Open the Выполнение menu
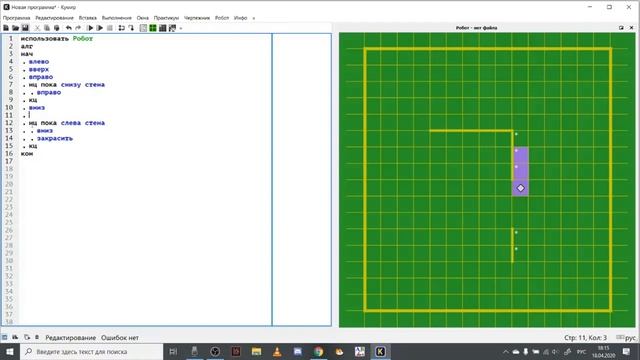 (117, 18)
